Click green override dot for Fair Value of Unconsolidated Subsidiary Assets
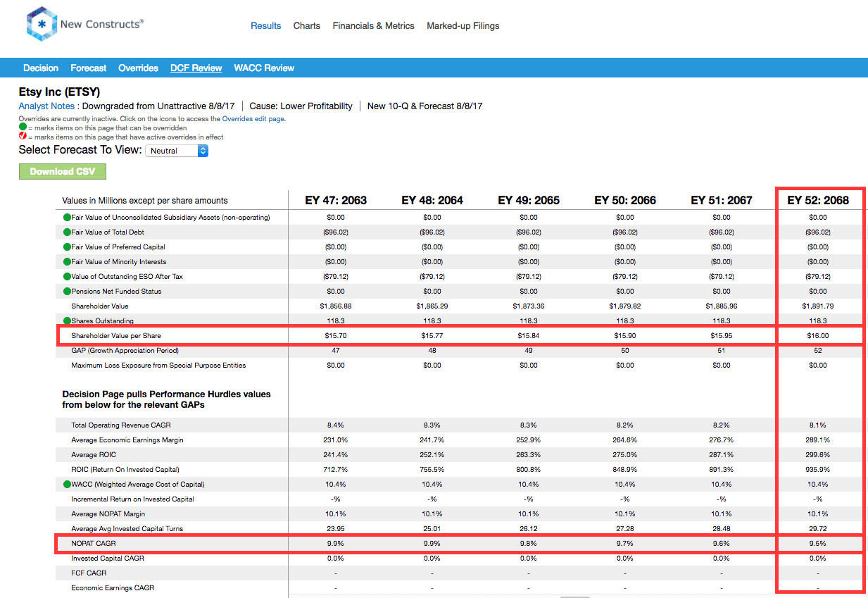The width and height of the screenshot is (868, 598). [x=67, y=218]
